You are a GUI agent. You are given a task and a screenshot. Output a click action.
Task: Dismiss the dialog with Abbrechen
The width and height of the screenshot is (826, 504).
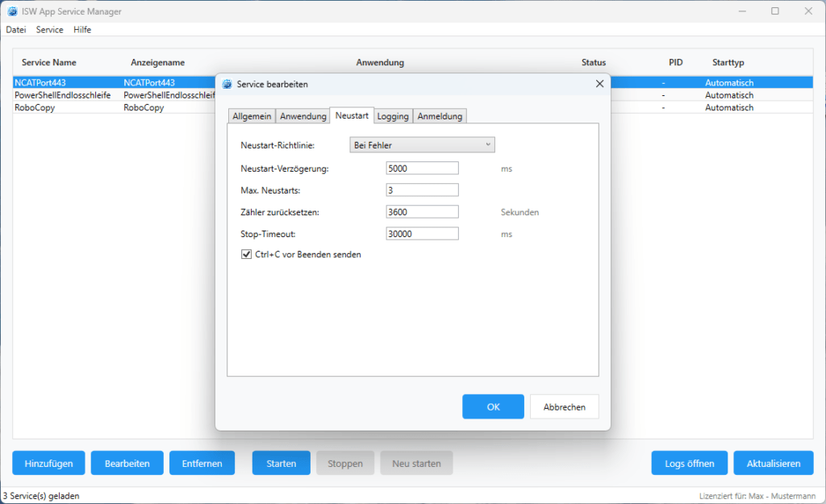pyautogui.click(x=564, y=406)
